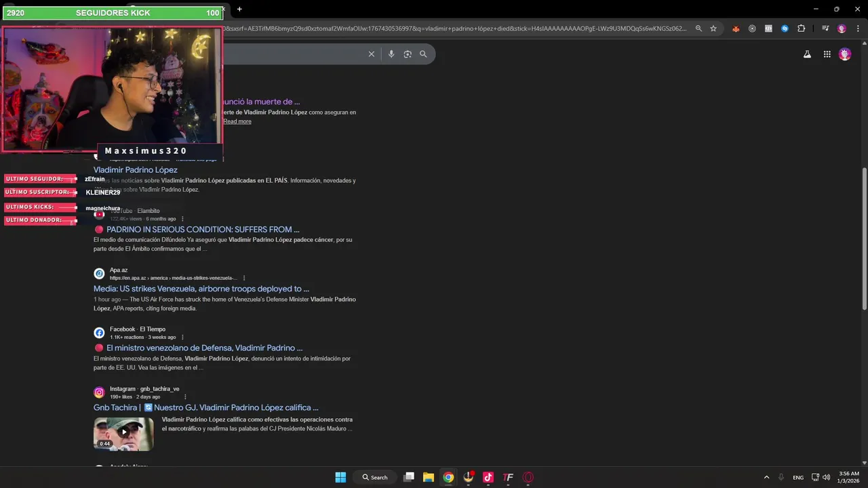Open a new browser tab

click(239, 9)
